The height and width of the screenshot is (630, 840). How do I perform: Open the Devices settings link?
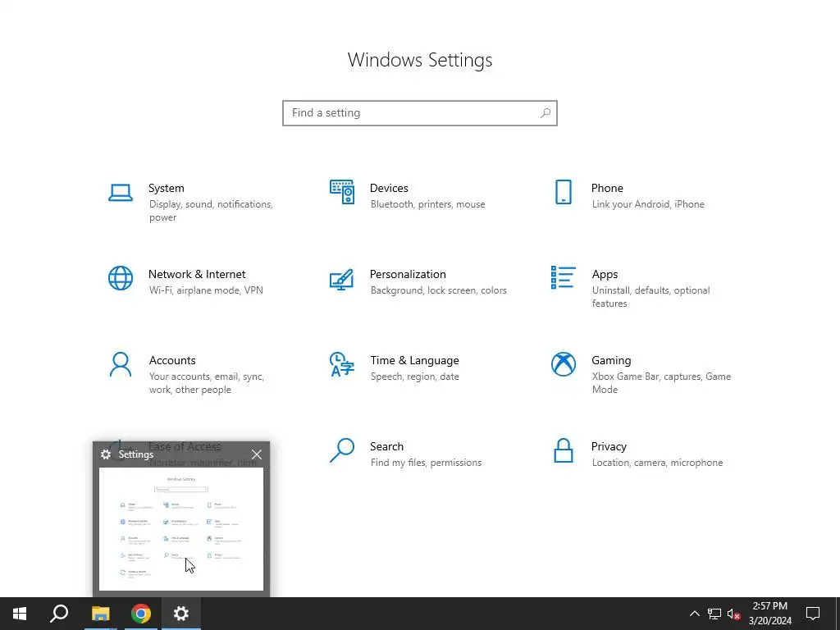(389, 188)
